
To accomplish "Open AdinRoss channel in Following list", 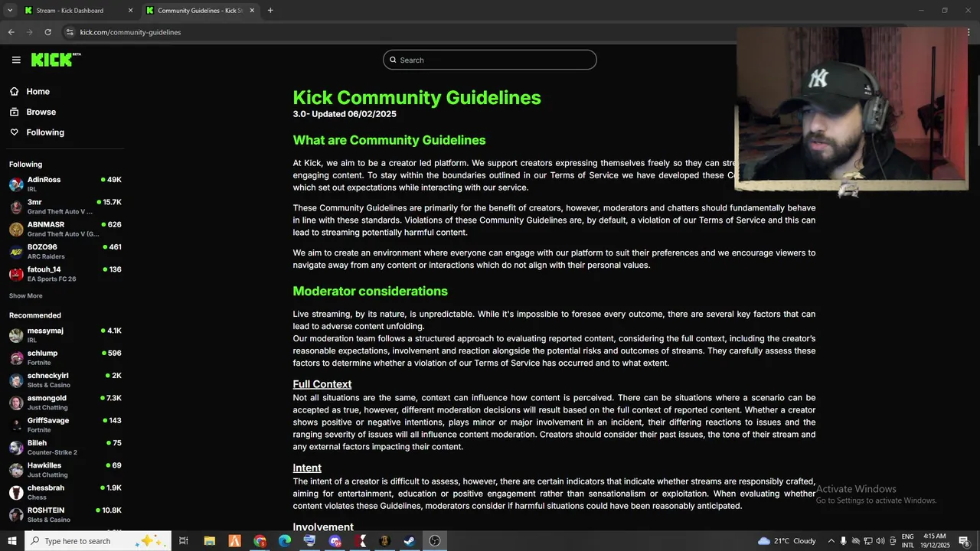I will (65, 184).
